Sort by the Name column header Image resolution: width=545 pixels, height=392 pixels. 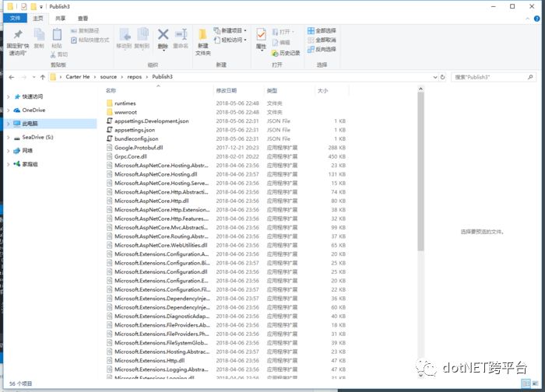point(159,91)
